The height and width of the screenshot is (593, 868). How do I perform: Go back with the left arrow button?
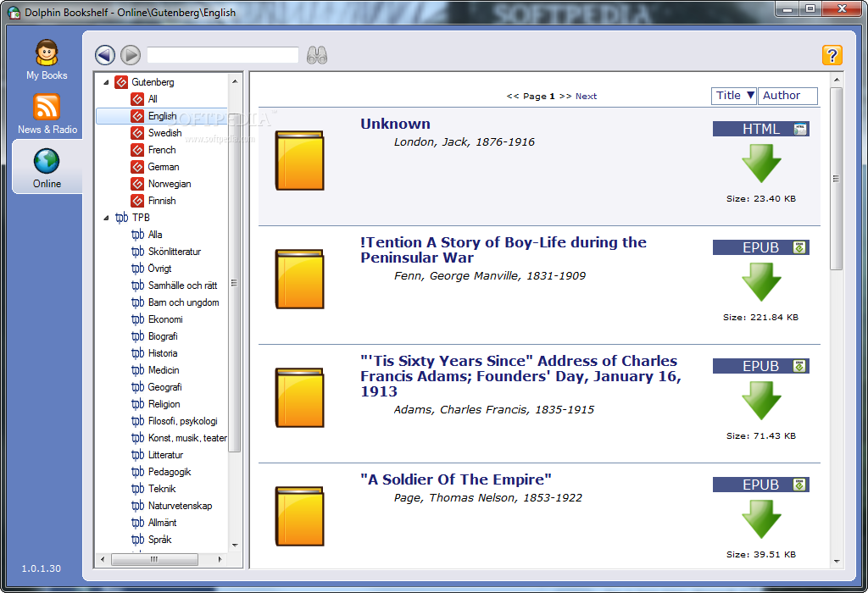click(x=105, y=55)
